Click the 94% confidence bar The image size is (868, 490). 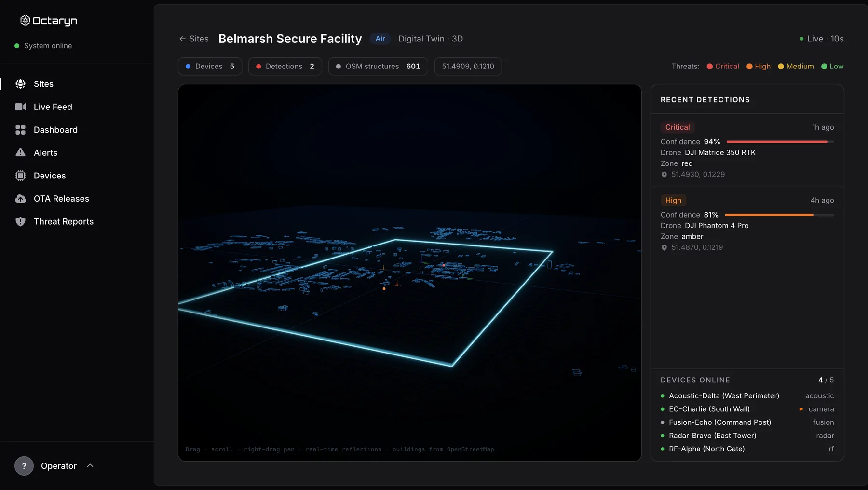[780, 142]
